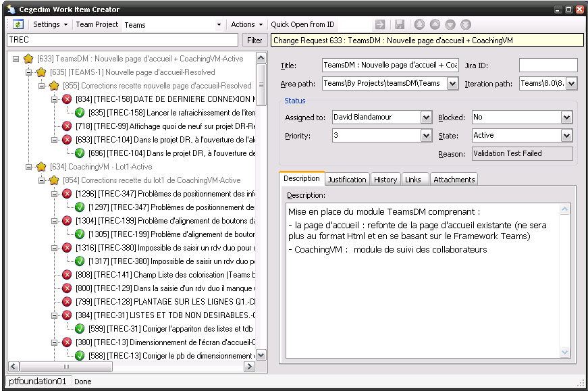588x391 pixels.
Task: Click the Quick Open from ID input field
Action: [x=354, y=25]
